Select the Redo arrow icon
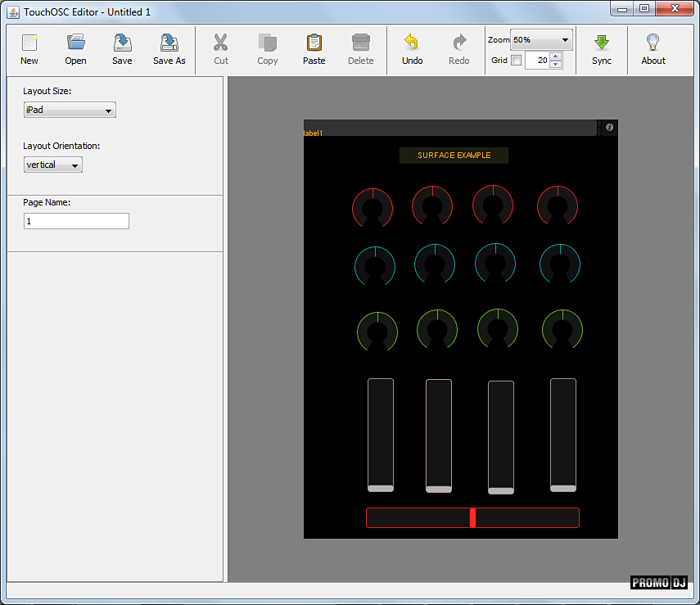The height and width of the screenshot is (605, 700). (459, 43)
